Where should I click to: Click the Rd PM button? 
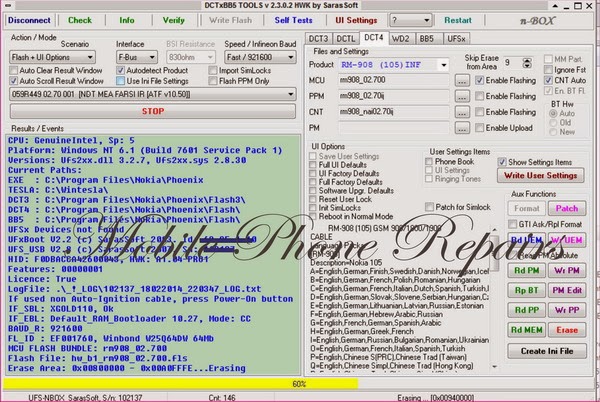coord(527,270)
